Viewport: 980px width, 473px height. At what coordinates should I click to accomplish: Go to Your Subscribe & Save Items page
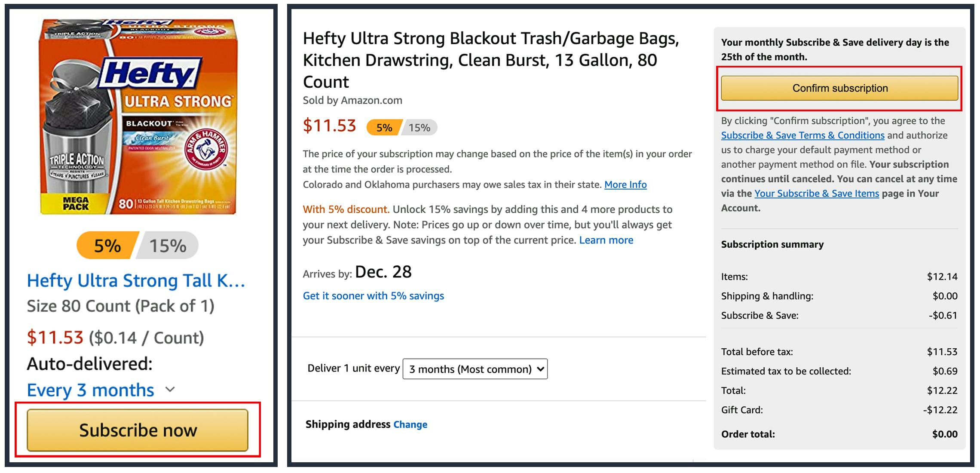coord(817,193)
